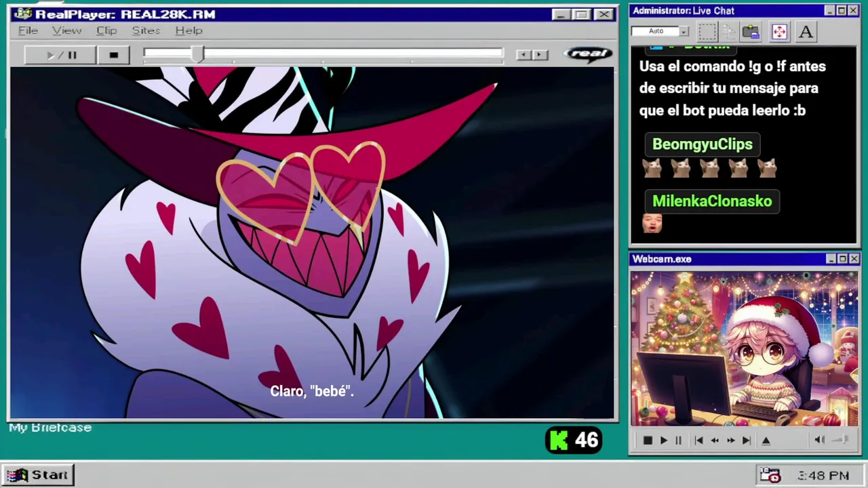Click the Full screen arrows icon in Live Chat

point(779,32)
